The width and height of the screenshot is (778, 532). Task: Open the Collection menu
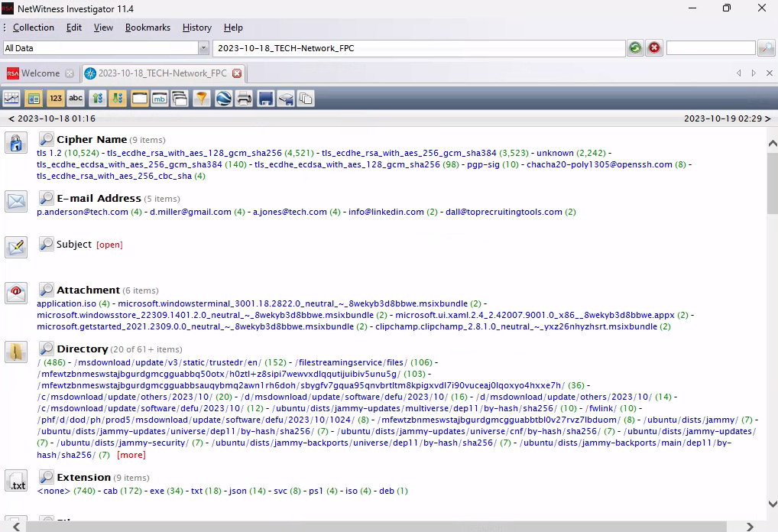point(33,28)
